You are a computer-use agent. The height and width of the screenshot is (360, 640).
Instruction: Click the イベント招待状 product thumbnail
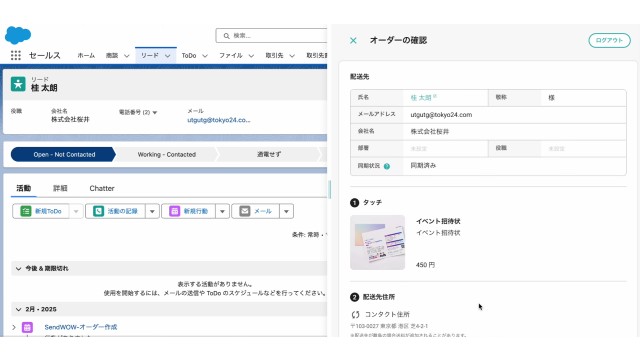378,242
